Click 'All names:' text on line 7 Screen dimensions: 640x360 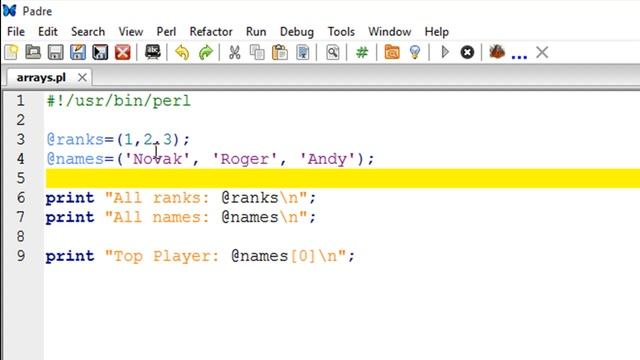161,217
